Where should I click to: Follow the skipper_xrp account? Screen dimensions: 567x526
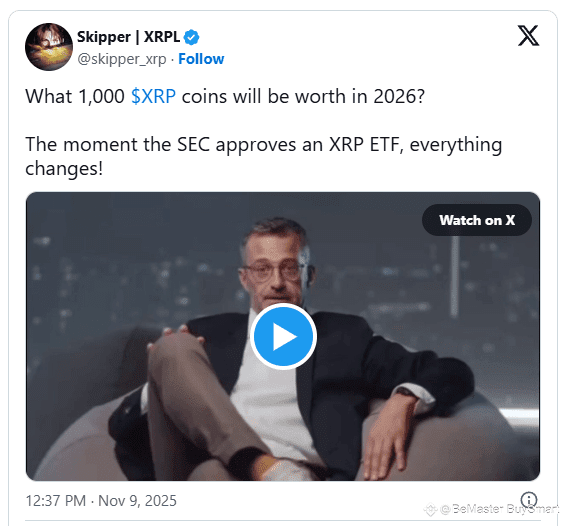coord(201,59)
